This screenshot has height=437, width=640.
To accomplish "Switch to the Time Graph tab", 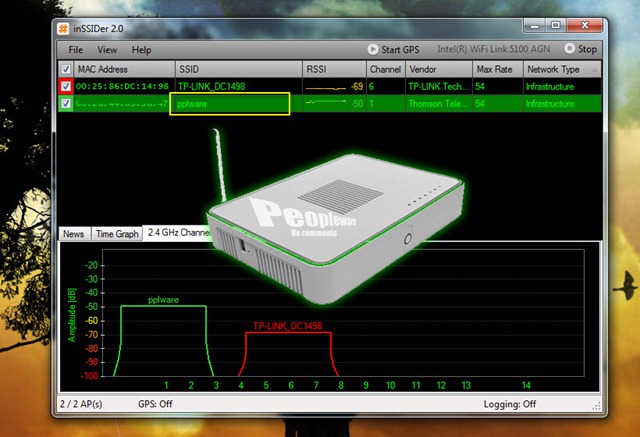I will point(117,234).
